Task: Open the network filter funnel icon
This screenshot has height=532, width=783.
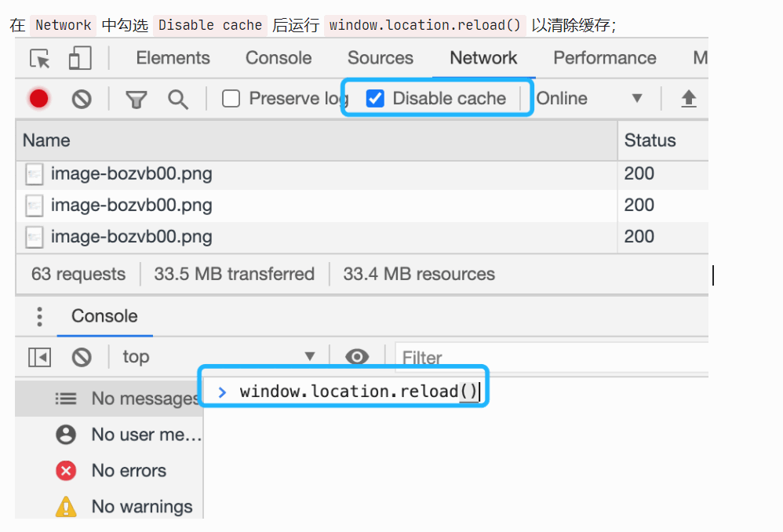Action: [x=137, y=99]
